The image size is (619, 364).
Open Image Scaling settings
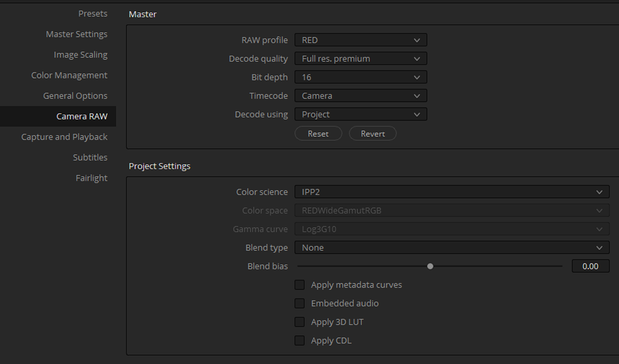point(80,55)
